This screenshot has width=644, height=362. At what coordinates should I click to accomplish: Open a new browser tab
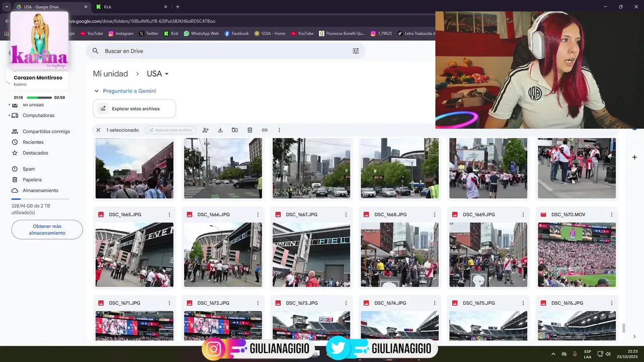click(x=178, y=7)
